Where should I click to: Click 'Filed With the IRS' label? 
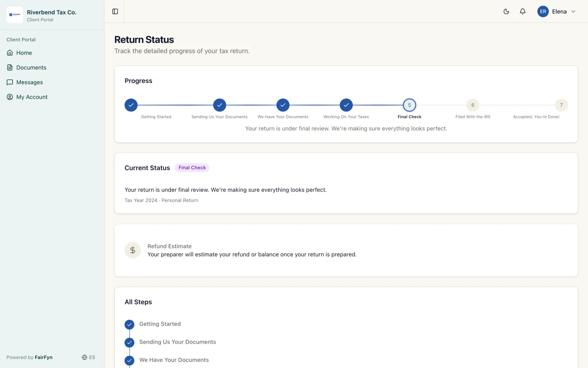tap(473, 117)
